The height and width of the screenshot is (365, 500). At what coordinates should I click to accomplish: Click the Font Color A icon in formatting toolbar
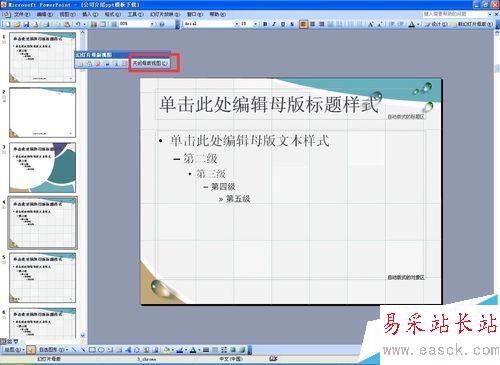(x=412, y=24)
